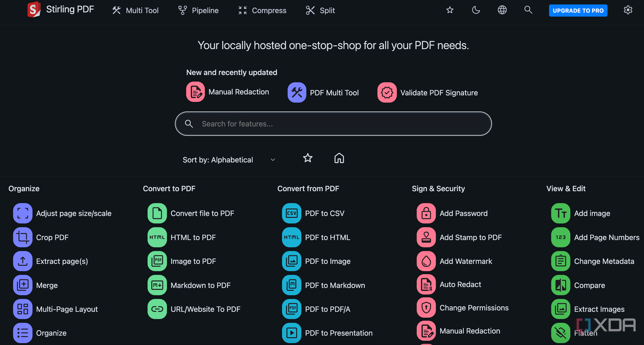Toggle dark mode with the moon icon

476,10
